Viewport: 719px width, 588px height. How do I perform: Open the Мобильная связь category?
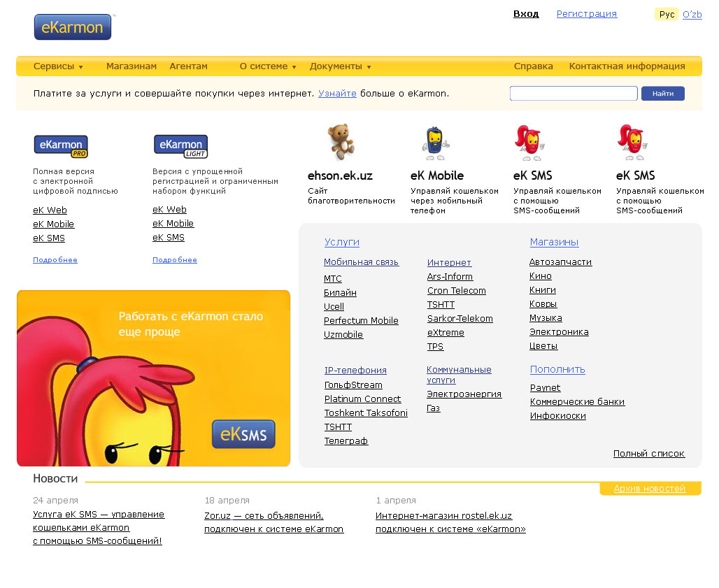coord(361,262)
